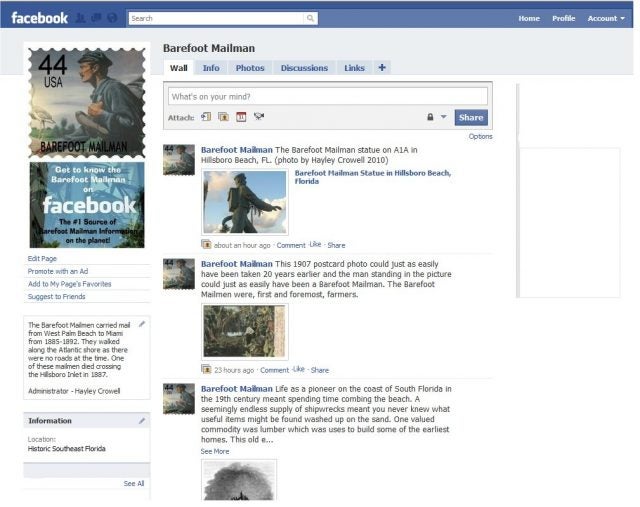Image resolution: width=640 pixels, height=507 pixels.
Task: Open wall Options link
Action: (x=480, y=136)
